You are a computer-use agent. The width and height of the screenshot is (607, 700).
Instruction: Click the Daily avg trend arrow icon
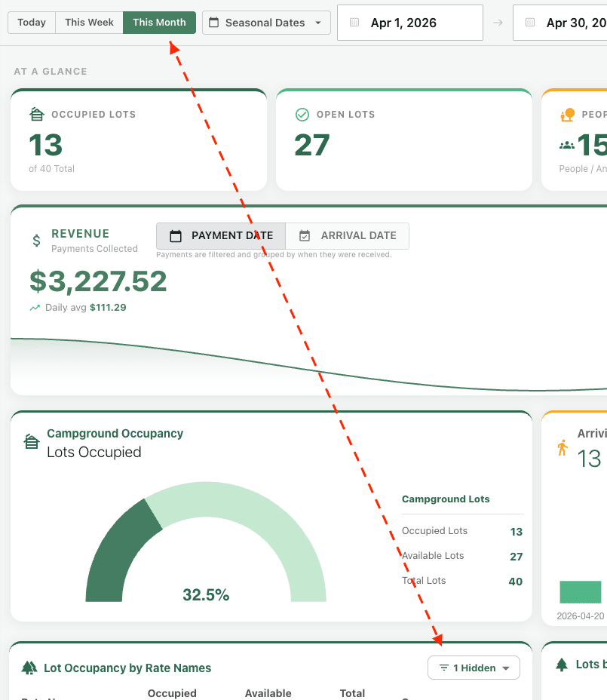[35, 308]
